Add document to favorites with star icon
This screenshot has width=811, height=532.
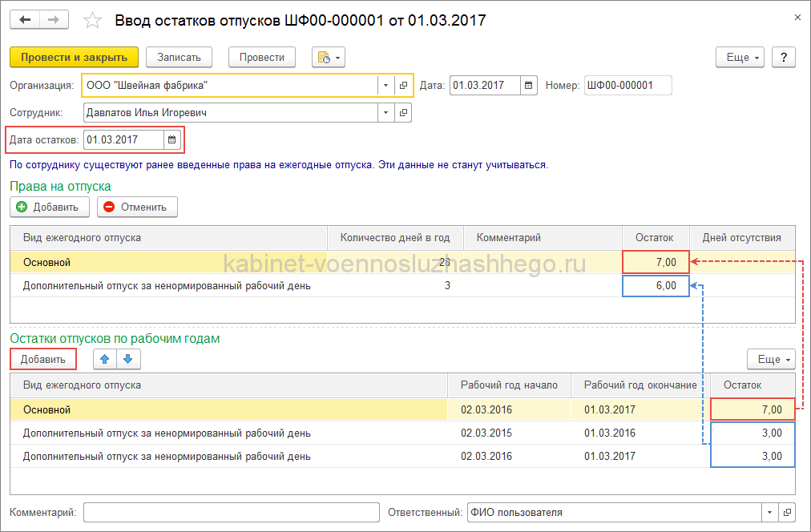point(93,20)
